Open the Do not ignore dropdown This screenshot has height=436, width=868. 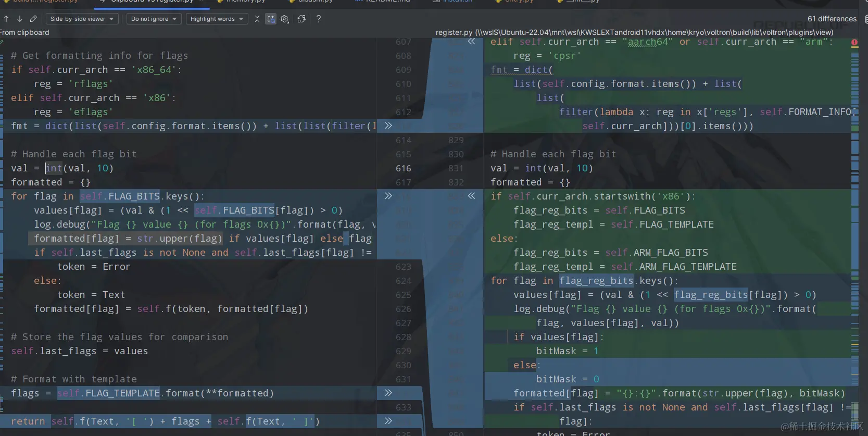tap(154, 19)
